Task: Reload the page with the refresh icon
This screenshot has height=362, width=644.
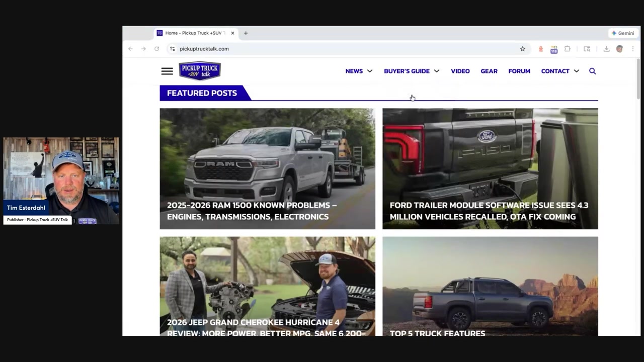Action: point(156,49)
